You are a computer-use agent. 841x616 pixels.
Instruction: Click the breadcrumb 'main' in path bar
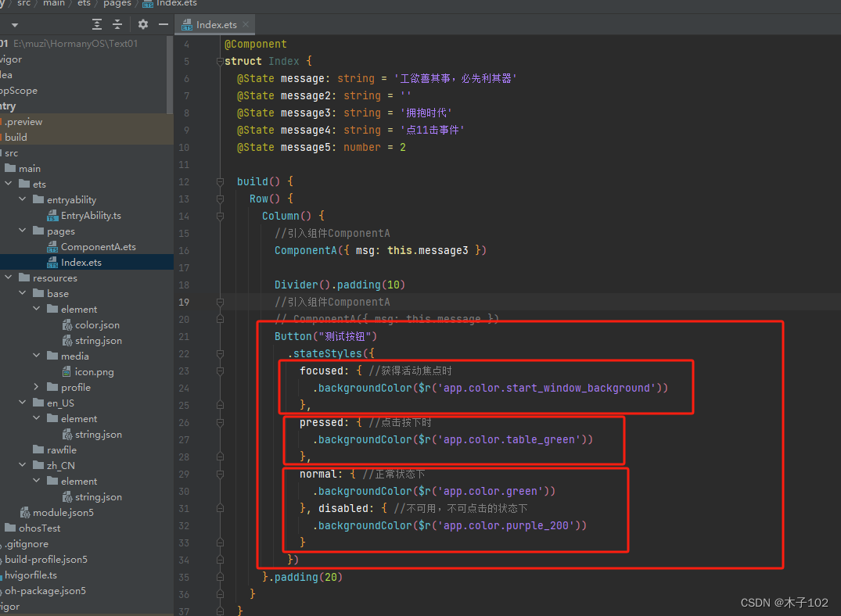(54, 3)
